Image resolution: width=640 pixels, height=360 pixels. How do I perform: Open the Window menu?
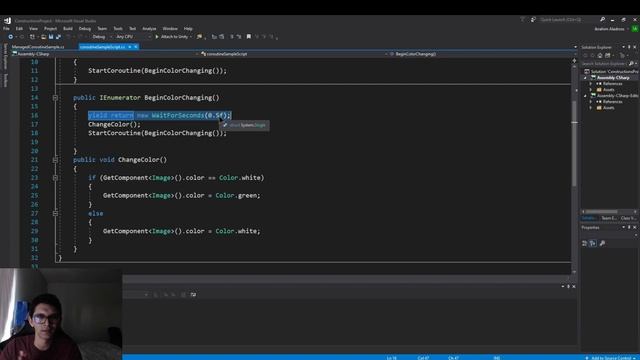(170, 29)
